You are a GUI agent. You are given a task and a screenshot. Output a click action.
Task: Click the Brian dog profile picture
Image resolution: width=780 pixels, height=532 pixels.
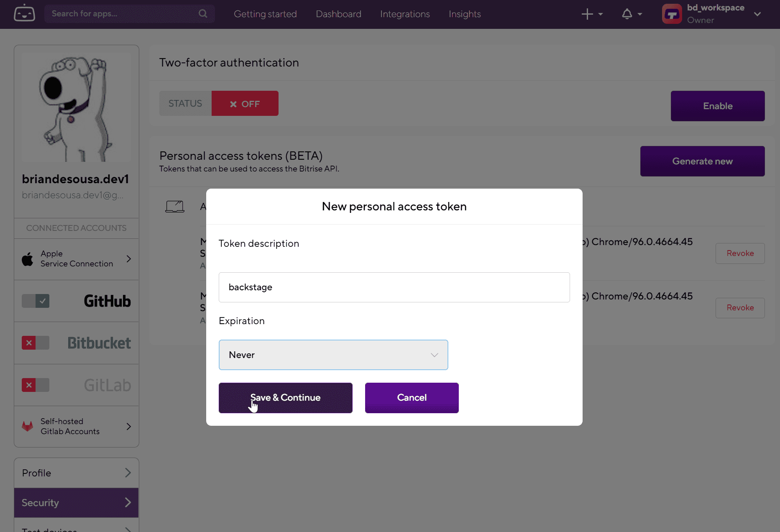[x=77, y=107]
